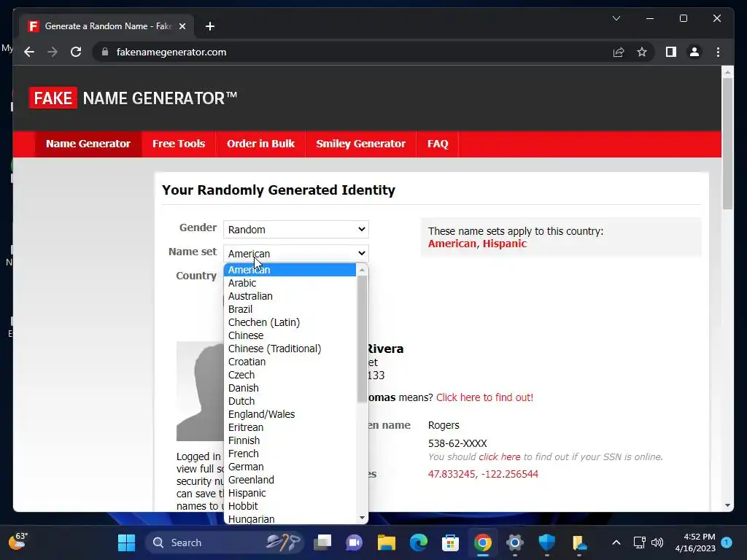747x560 pixels.
Task: Switch to Chrome in the taskbar
Action: [x=483, y=542]
